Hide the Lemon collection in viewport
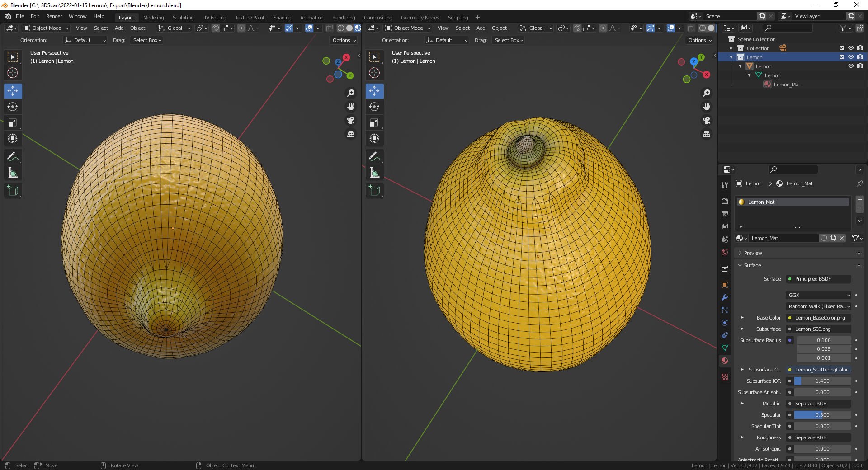The height and width of the screenshot is (470, 868). (851, 57)
